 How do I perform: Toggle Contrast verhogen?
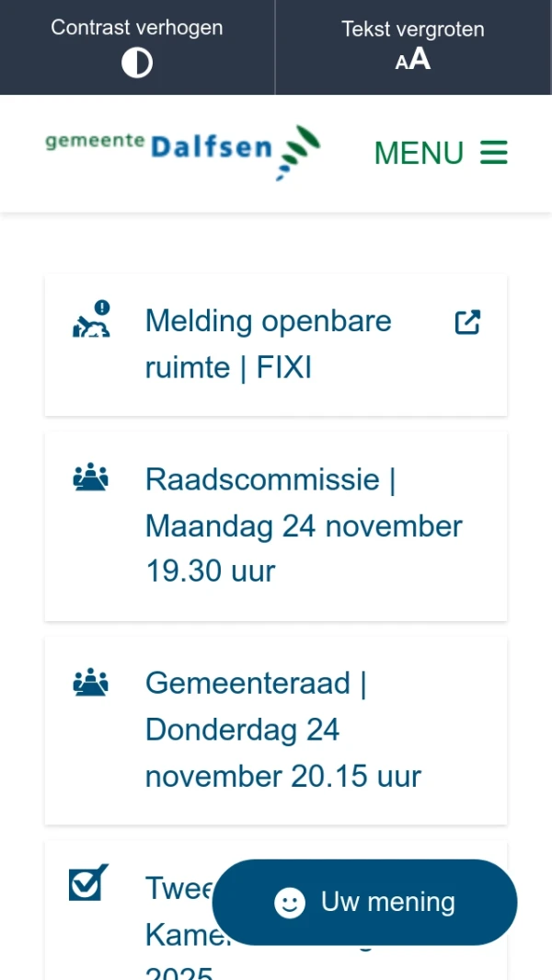coord(136,46)
